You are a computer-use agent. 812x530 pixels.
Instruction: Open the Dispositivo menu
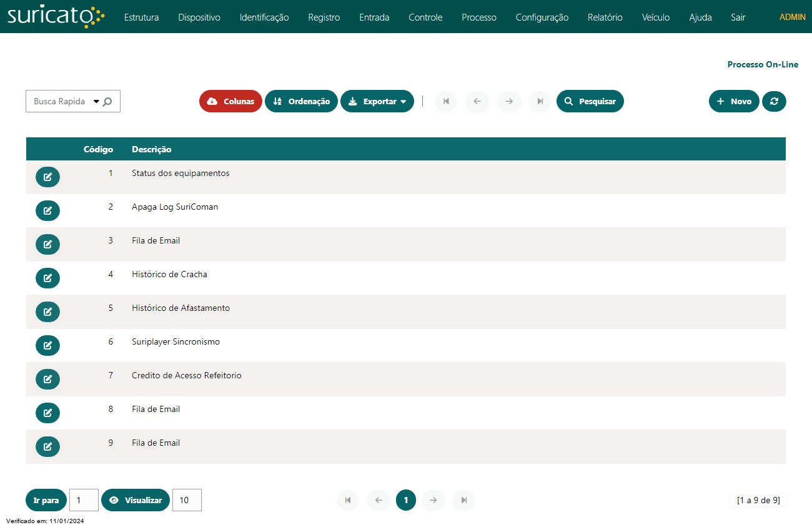point(199,17)
